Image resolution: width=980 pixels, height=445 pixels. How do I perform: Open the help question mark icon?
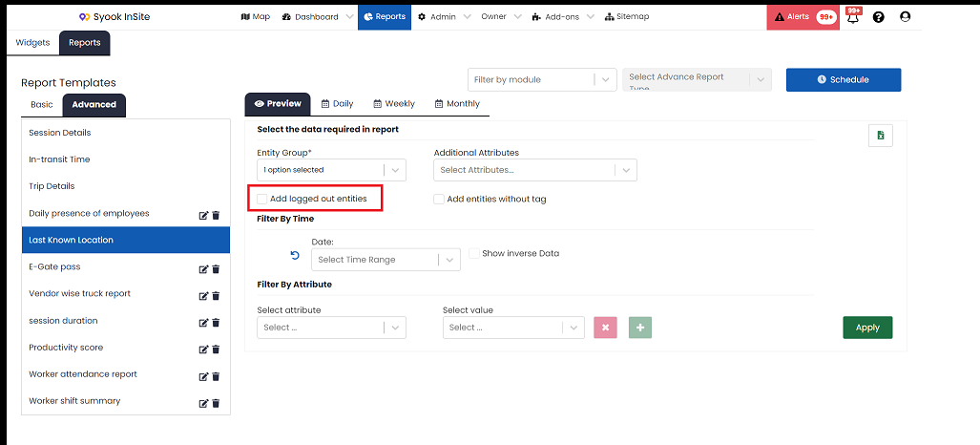pos(878,17)
